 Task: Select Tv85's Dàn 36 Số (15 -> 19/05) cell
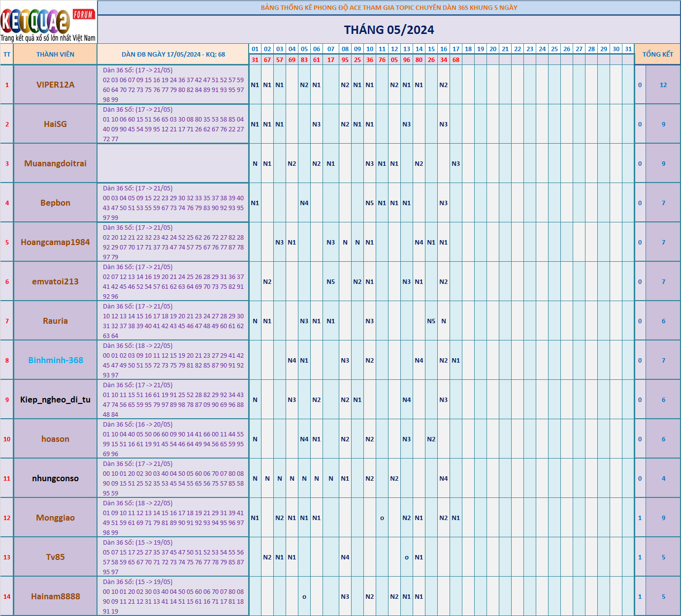pos(173,557)
